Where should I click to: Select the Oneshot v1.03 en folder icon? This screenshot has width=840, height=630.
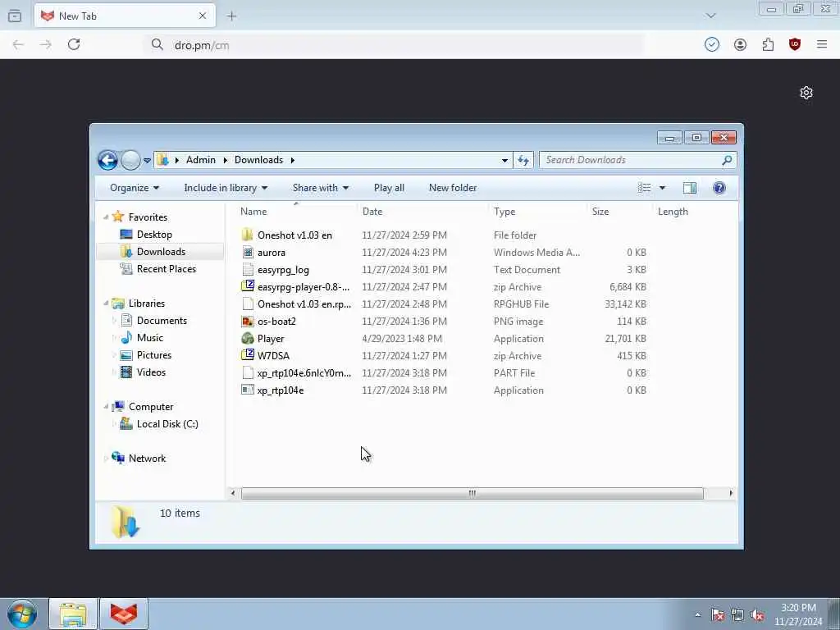tap(248, 235)
